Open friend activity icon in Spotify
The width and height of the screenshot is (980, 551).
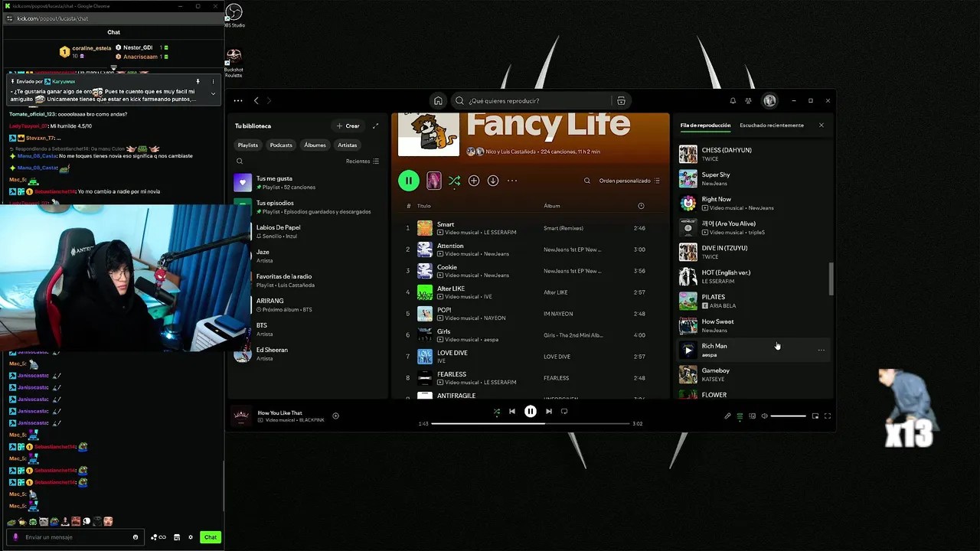point(748,100)
